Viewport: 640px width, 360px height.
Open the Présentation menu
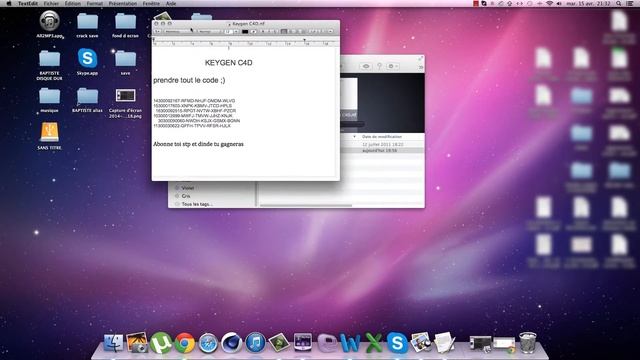(x=123, y=3)
